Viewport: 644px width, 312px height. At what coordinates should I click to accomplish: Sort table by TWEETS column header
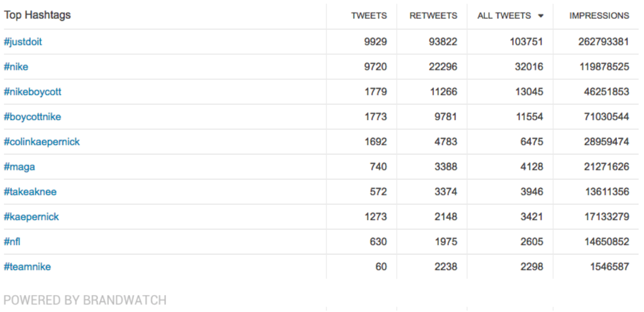369,16
